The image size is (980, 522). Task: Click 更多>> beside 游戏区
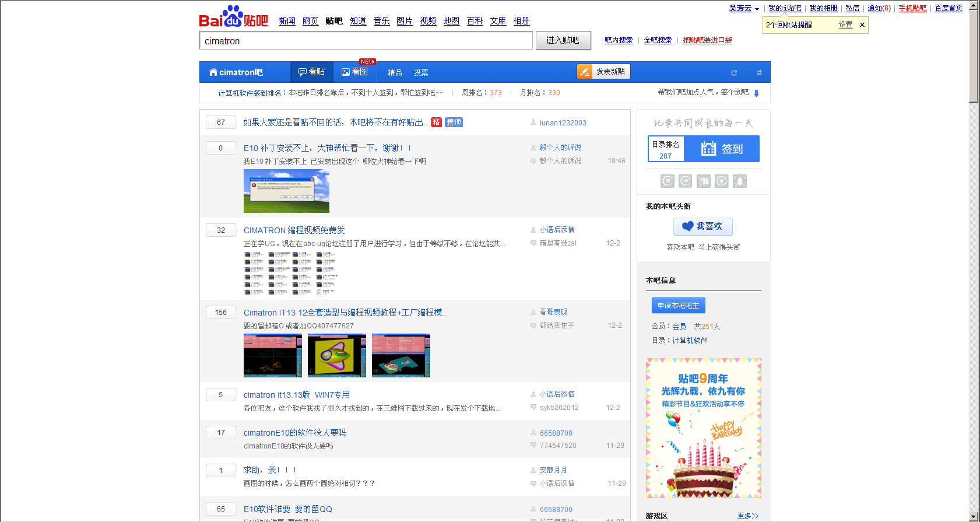tap(748, 516)
